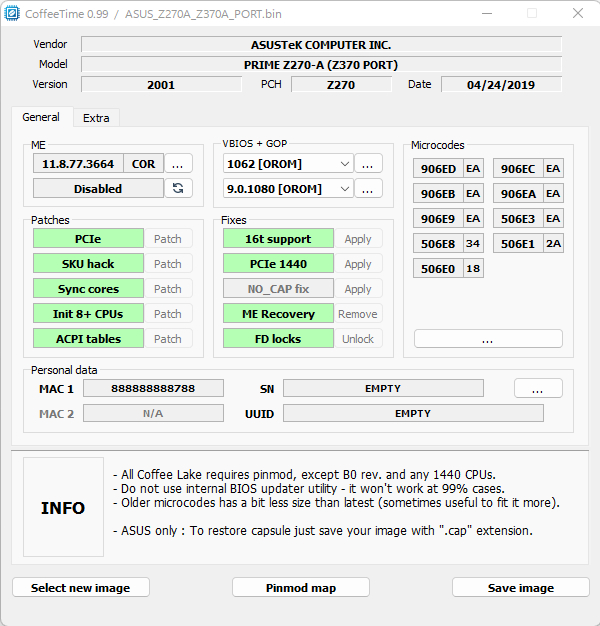Click Apply next to PCIe 1440
Screen dimensions: 600x626
358,264
